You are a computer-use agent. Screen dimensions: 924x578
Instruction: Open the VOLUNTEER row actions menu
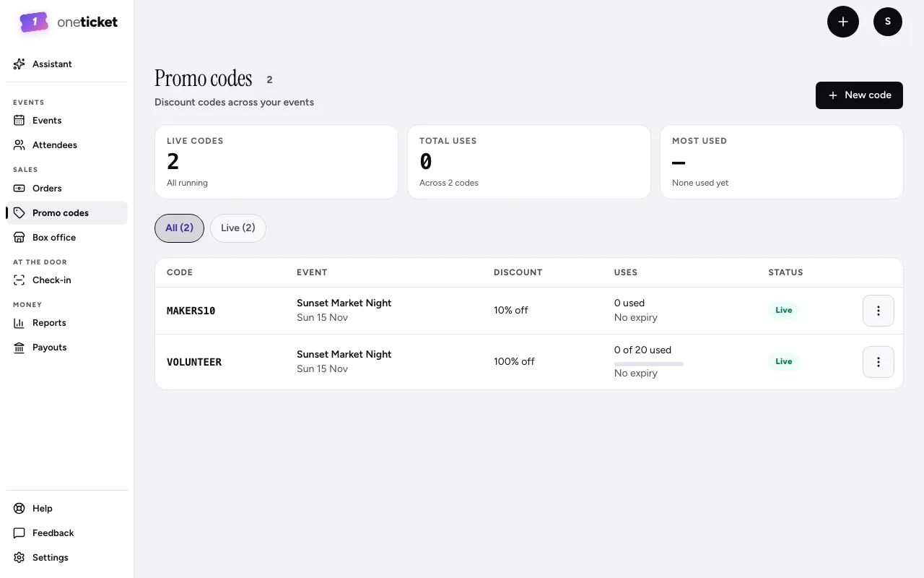(879, 362)
